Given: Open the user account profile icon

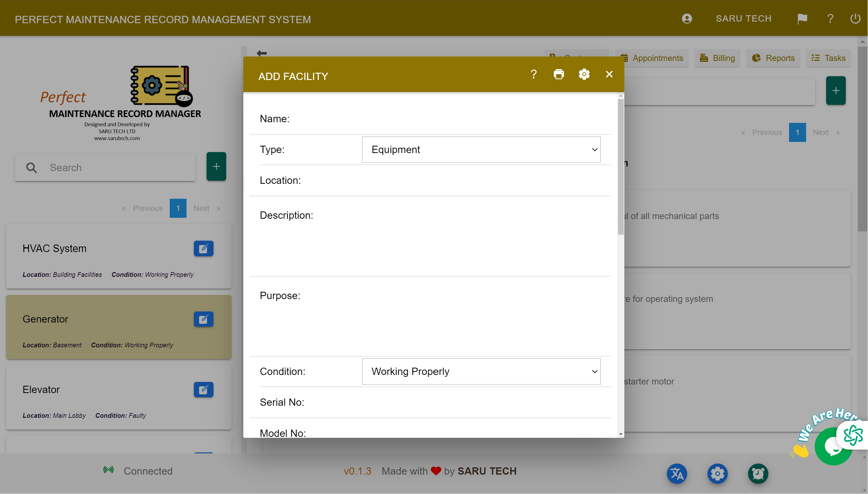Looking at the screenshot, I should [x=687, y=19].
